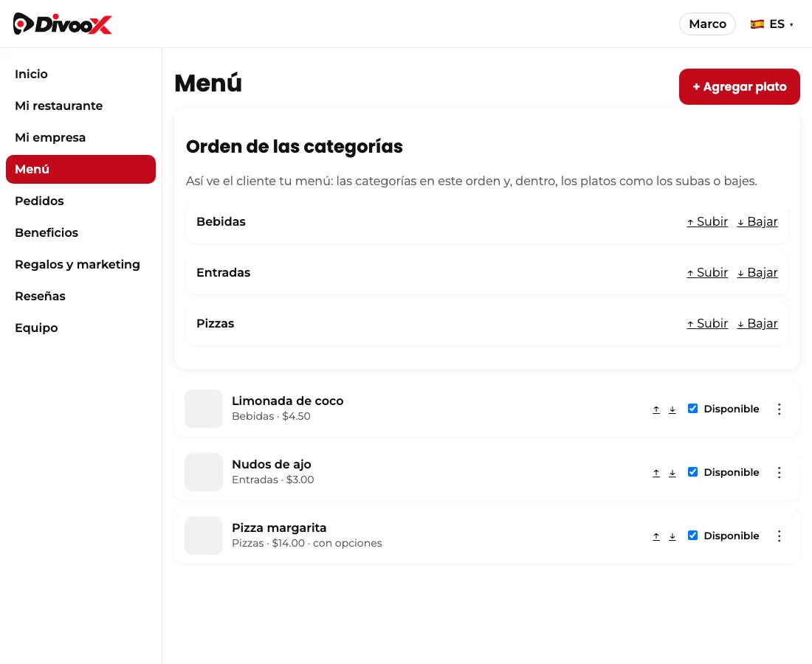Image resolution: width=812 pixels, height=664 pixels.
Task: Click Subir for Bebidas category
Action: tap(707, 221)
